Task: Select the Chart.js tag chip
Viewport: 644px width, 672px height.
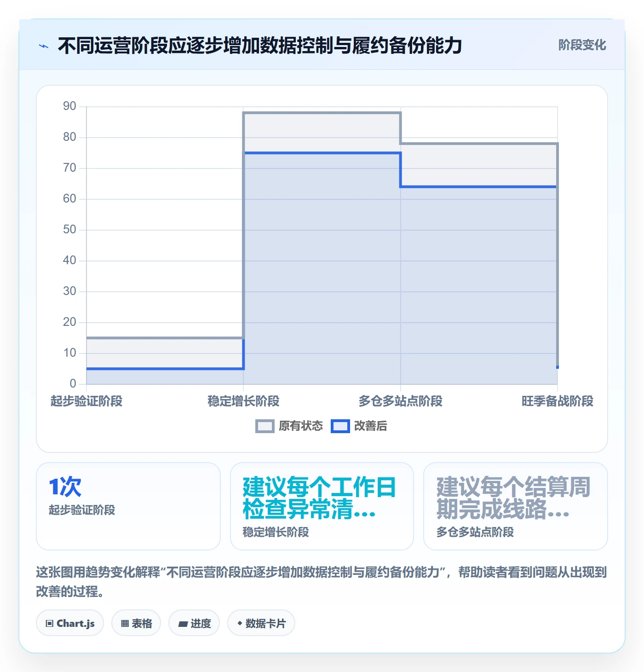Action: coord(70,623)
